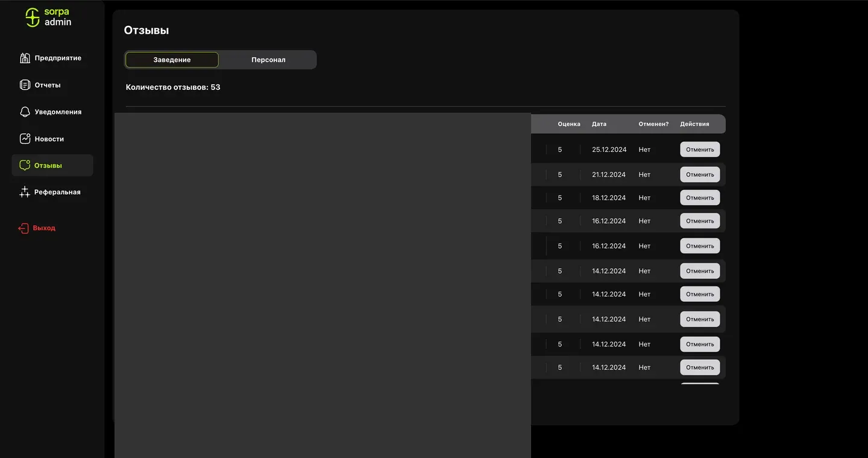Click the Отзывы page heading
This screenshot has width=868, height=458.
[146, 30]
